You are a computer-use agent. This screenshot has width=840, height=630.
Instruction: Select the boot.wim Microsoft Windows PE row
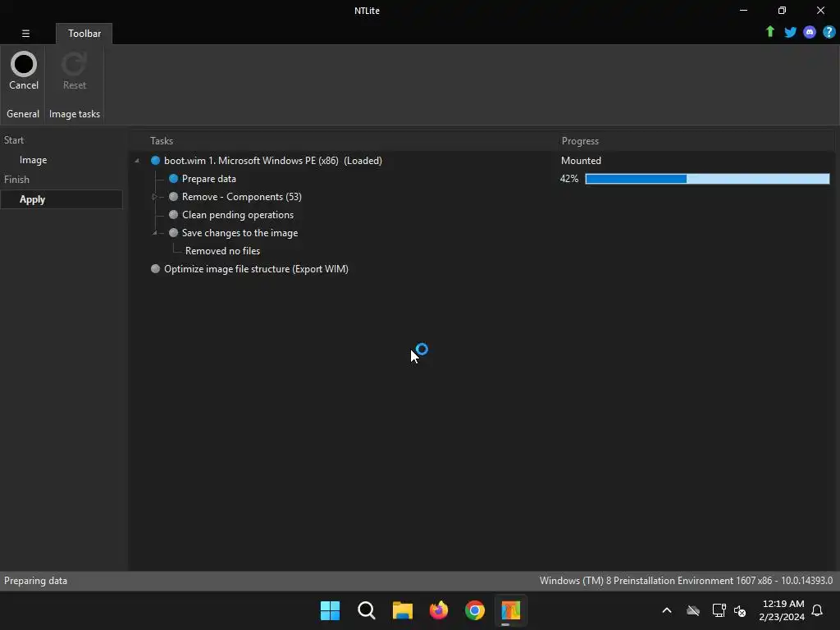tap(272, 161)
